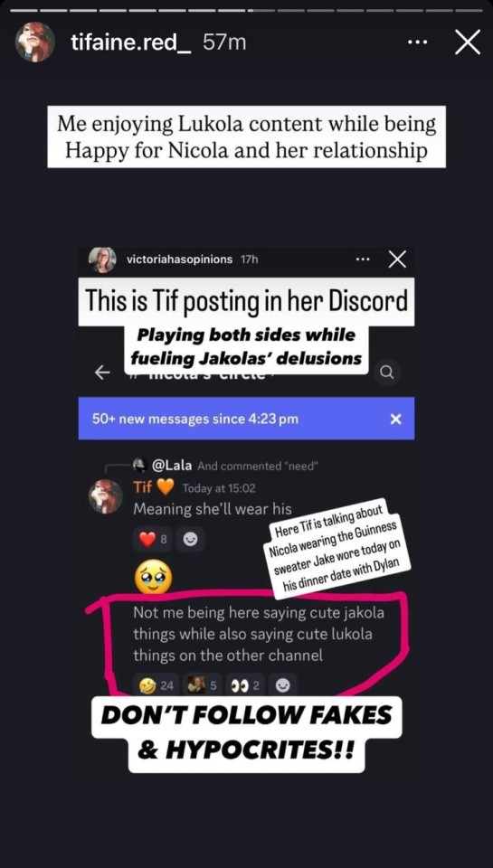Go back with the Discord left arrow
The image size is (493, 868).
tap(101, 373)
